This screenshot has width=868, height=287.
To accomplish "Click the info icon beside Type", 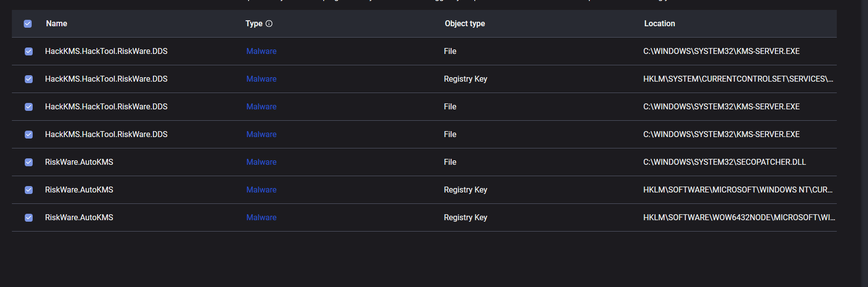I will 269,24.
